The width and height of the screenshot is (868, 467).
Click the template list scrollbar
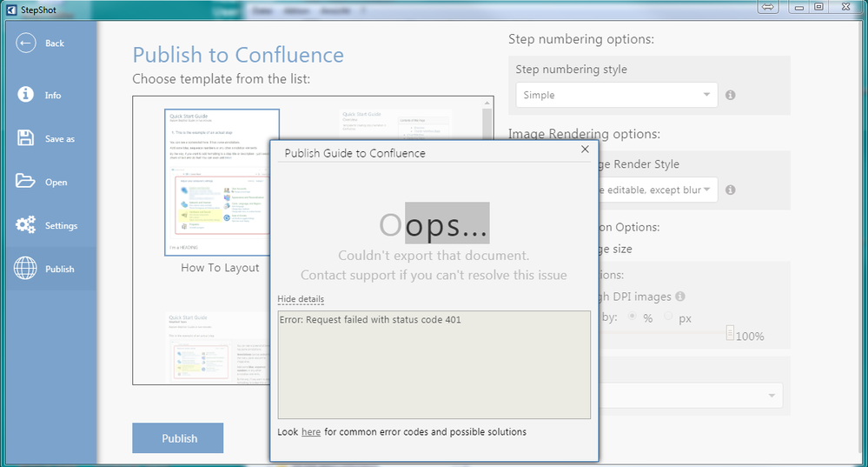[x=487, y=124]
